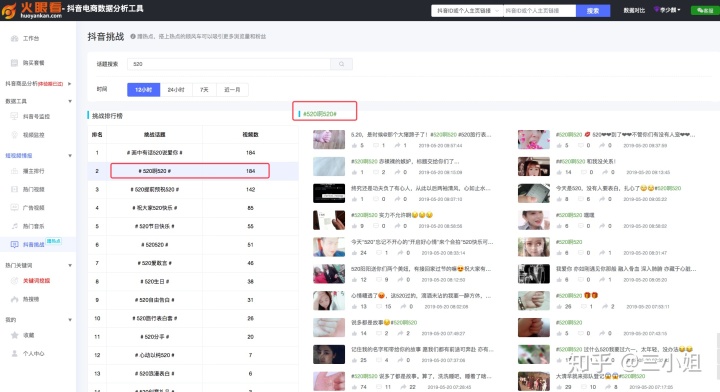The width and height of the screenshot is (720, 392).
Task: Click like icon on 2019-05-20 08:33:14 video
Action: pos(354,253)
